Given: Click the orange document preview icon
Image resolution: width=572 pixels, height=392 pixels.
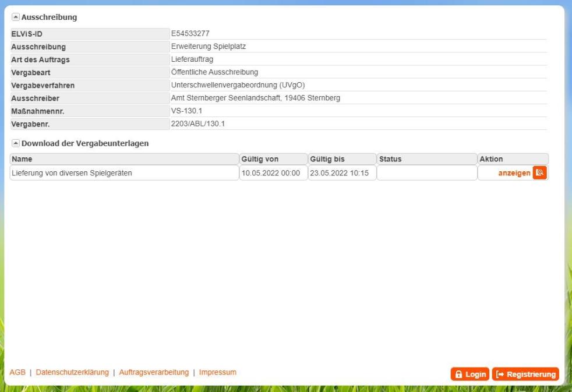Looking at the screenshot, I should tap(540, 173).
